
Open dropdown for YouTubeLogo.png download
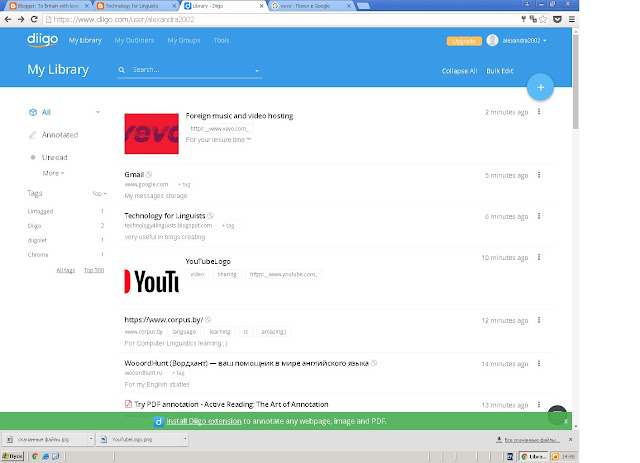(185, 439)
